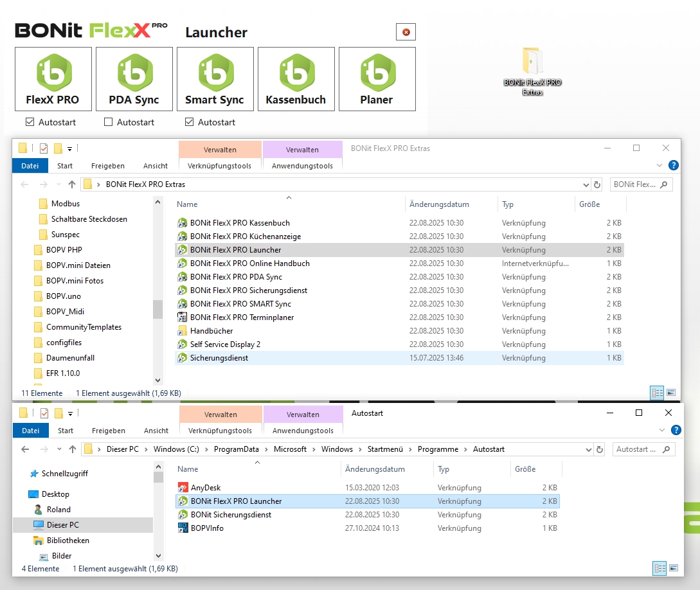Image resolution: width=700 pixels, height=590 pixels.
Task: Open address history dropdown in Autostart window
Action: [x=588, y=450]
